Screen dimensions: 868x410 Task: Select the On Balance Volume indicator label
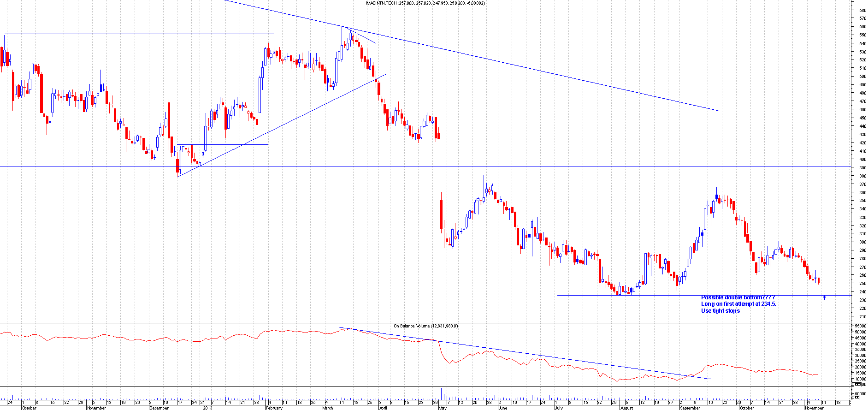point(425,326)
